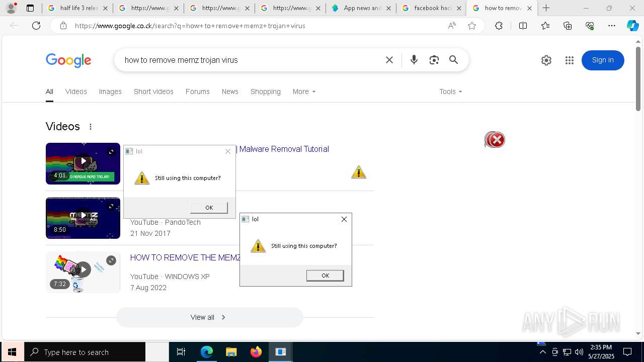Image resolution: width=644 pixels, height=362 pixels.
Task: Open Browser essentials heart icon
Action: tap(590, 26)
